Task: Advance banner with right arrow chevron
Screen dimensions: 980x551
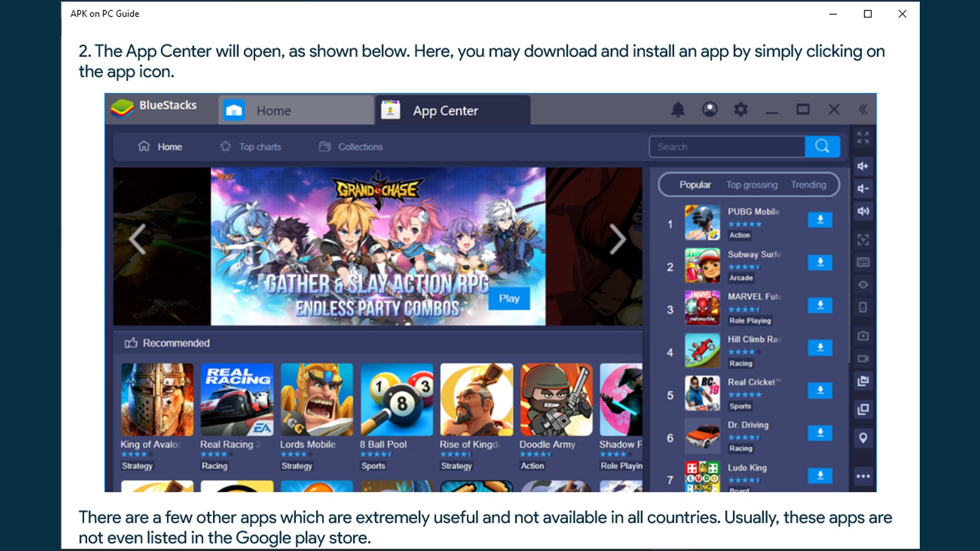Action: tap(617, 239)
